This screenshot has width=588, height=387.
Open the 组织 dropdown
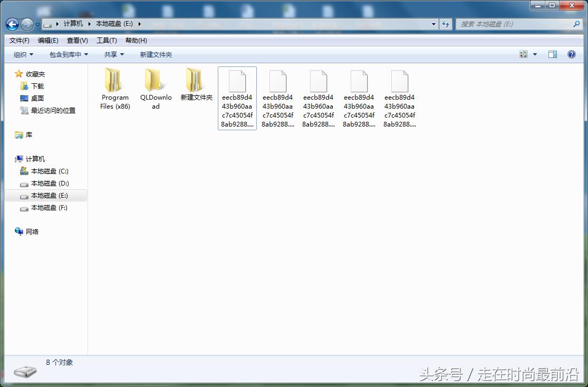coord(23,55)
